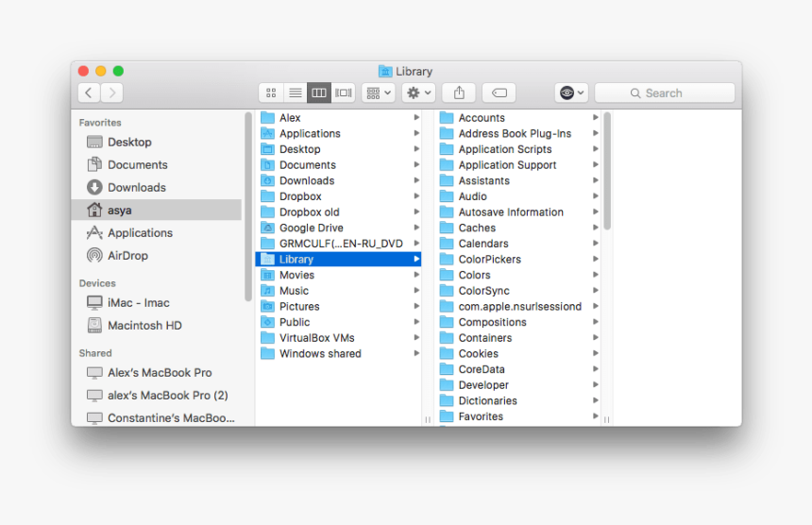Select the Movies folder
Image resolution: width=812 pixels, height=525 pixels.
pos(338,275)
